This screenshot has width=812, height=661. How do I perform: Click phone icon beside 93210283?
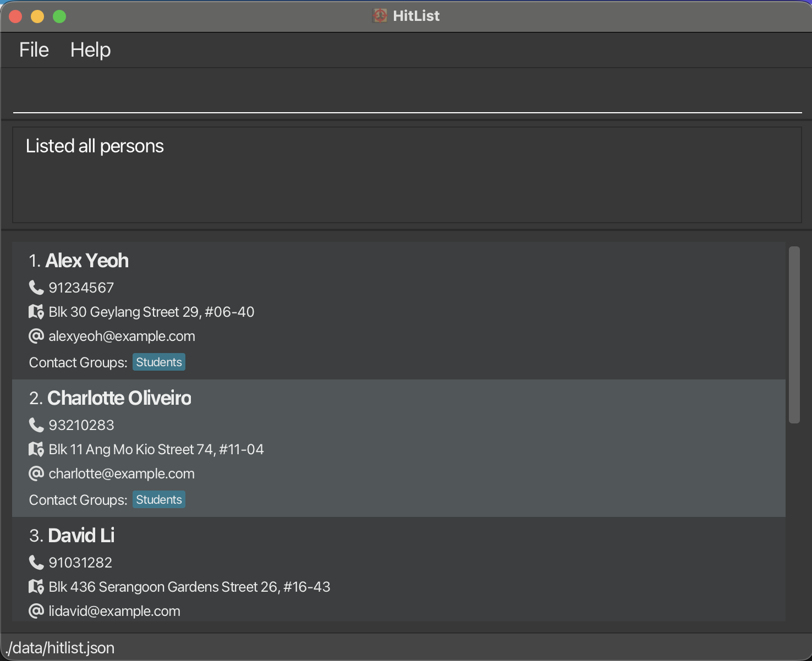(36, 425)
